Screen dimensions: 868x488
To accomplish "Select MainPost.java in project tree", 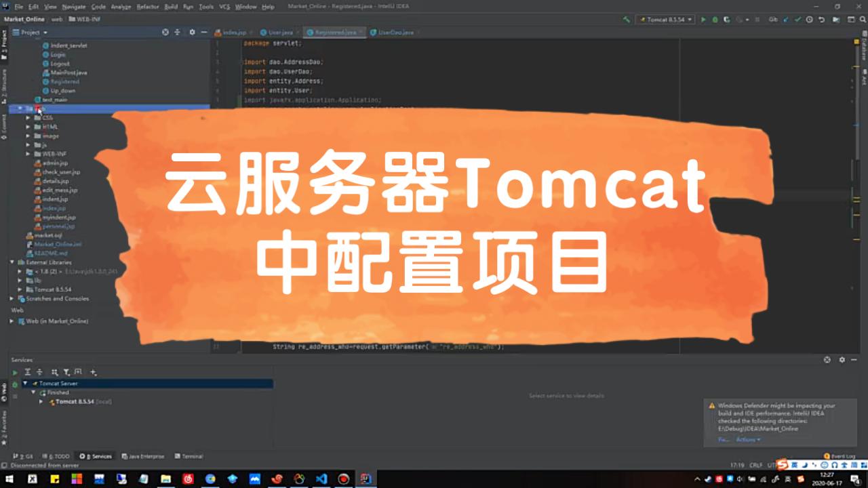I will [x=64, y=73].
